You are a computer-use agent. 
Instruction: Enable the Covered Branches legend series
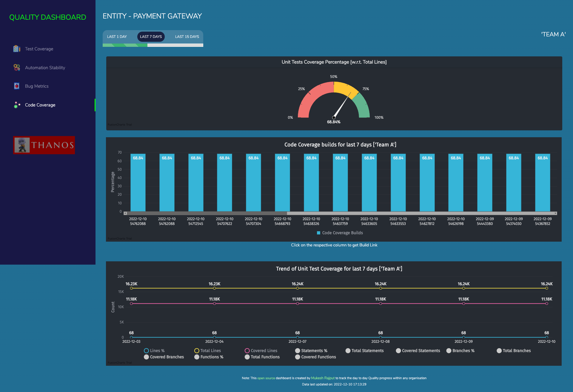(x=164, y=357)
